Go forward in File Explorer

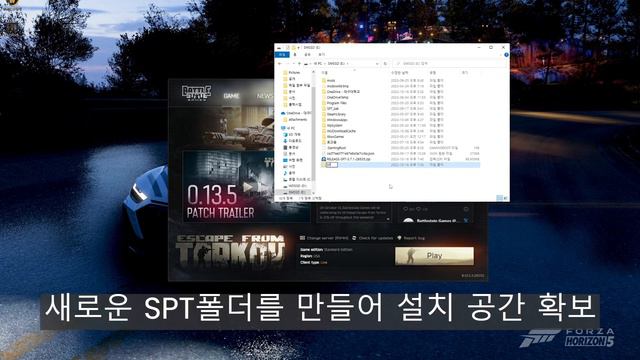point(287,64)
